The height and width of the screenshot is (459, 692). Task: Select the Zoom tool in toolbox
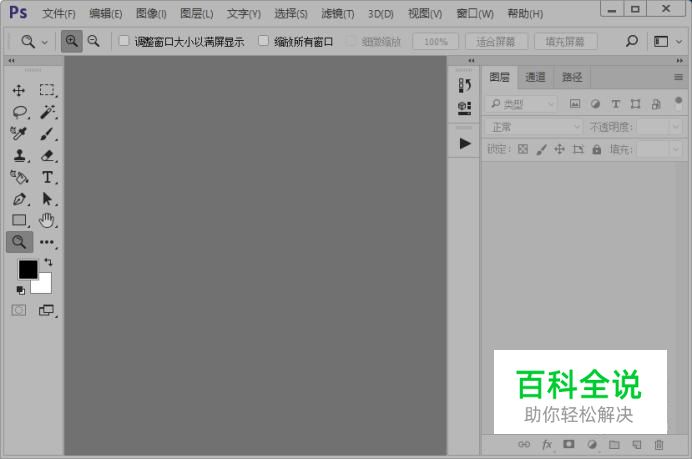(x=19, y=241)
